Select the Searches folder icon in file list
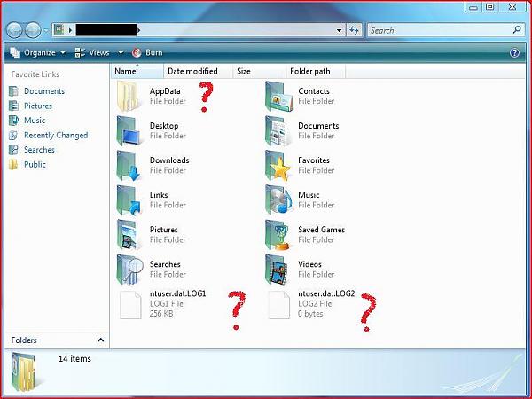532x399 pixels. click(129, 270)
